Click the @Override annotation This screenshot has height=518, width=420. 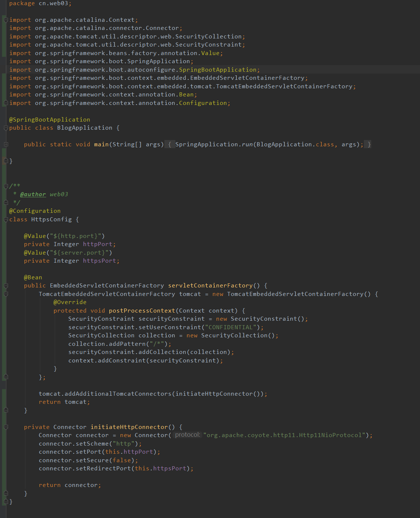pyautogui.click(x=70, y=302)
